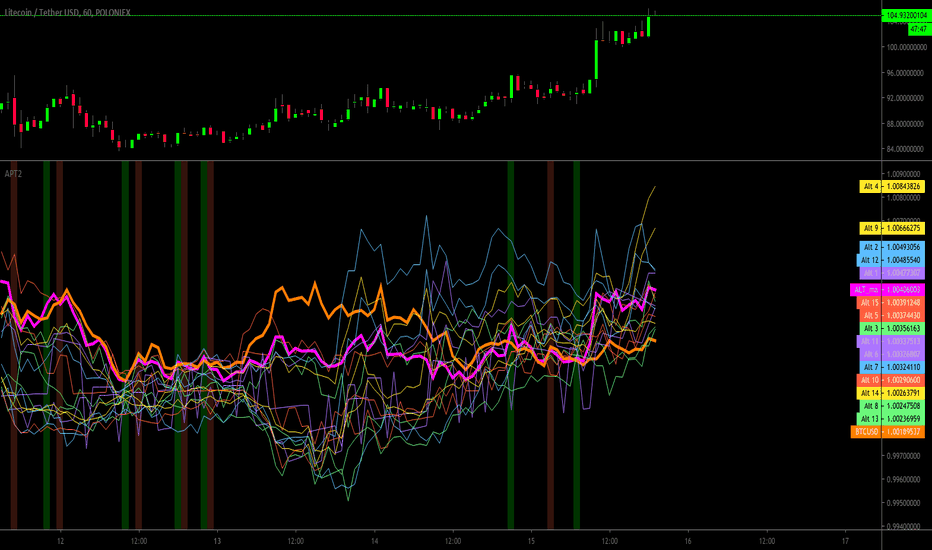
Task: Click the 88.00000000 price axis label
Action: pyautogui.click(x=906, y=124)
